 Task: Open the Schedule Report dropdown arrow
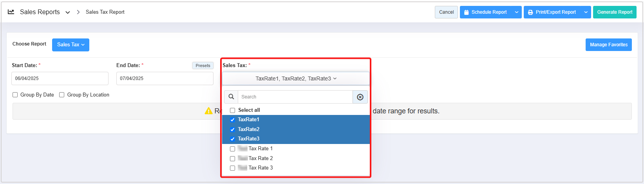pos(516,12)
